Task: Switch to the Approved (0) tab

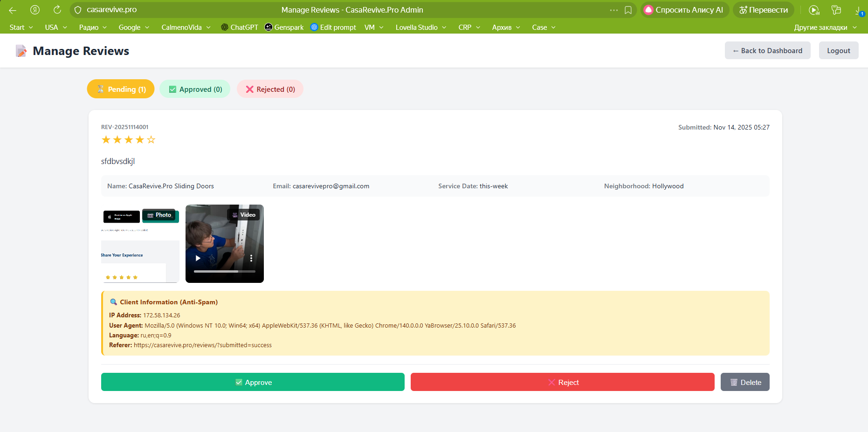Action: tap(195, 89)
